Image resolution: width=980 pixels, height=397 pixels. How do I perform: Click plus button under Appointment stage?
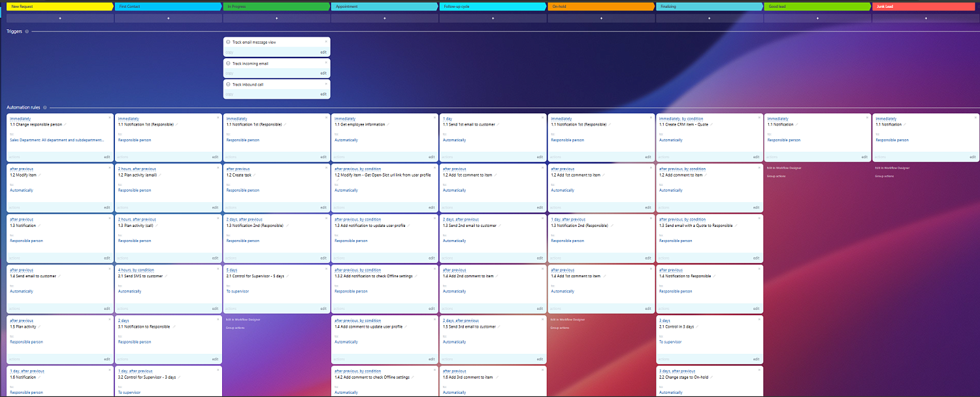click(x=385, y=18)
